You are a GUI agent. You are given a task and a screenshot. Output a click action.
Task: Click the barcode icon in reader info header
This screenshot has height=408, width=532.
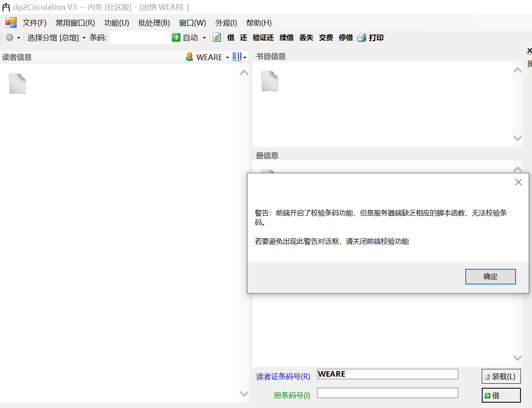pos(238,57)
